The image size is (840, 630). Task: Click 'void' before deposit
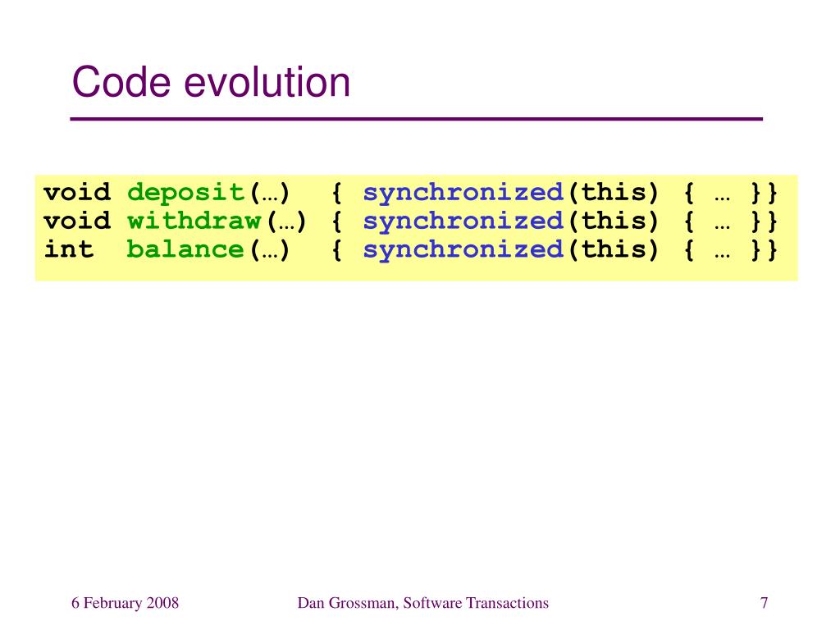(x=77, y=192)
